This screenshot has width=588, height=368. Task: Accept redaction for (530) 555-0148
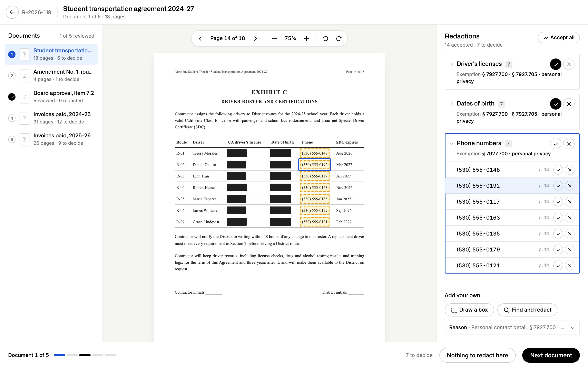[x=558, y=170]
